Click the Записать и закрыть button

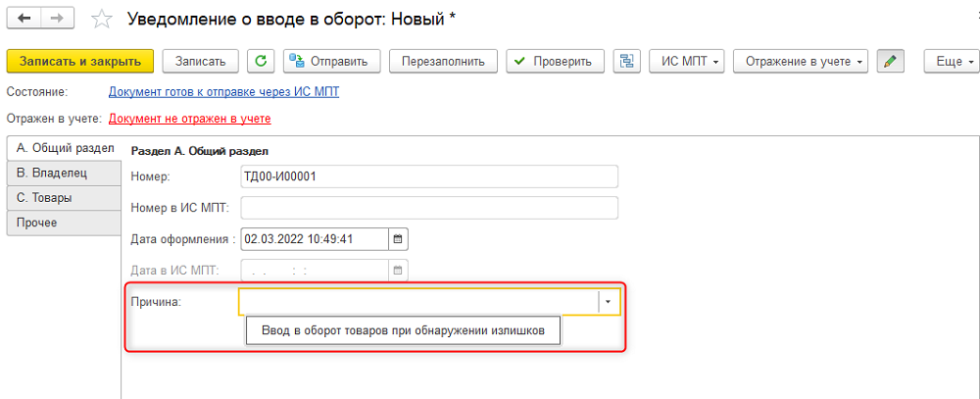[x=80, y=62]
